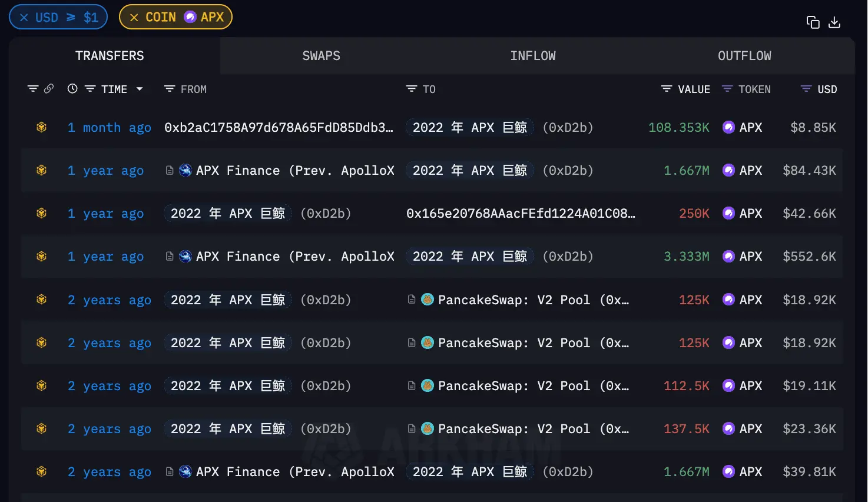Screen dimensions: 868x502
Task: Open 2022 年 APX 巨鲸 recipient in $8.85K row
Action: 470,128
